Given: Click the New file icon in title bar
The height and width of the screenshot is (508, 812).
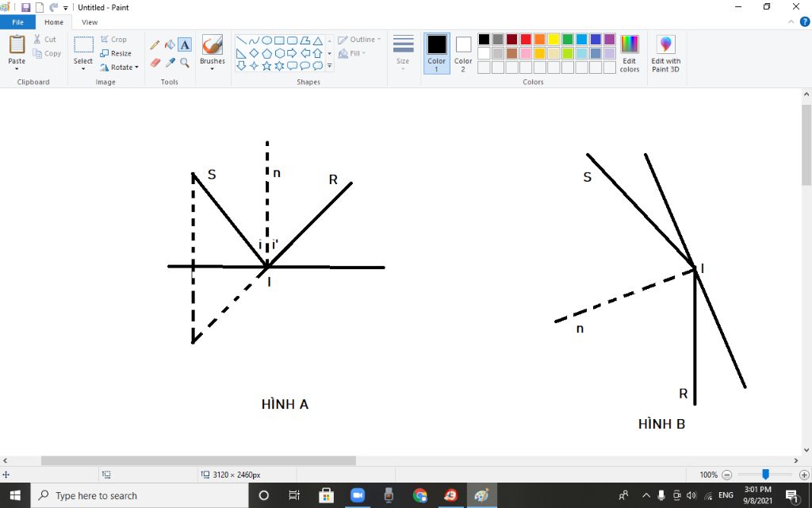Looking at the screenshot, I should click(40, 7).
